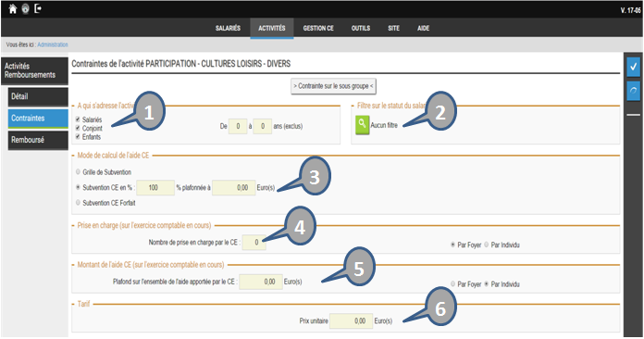The image size is (644, 339).
Task: Open the AIDE menu
Action: pyautogui.click(x=424, y=29)
